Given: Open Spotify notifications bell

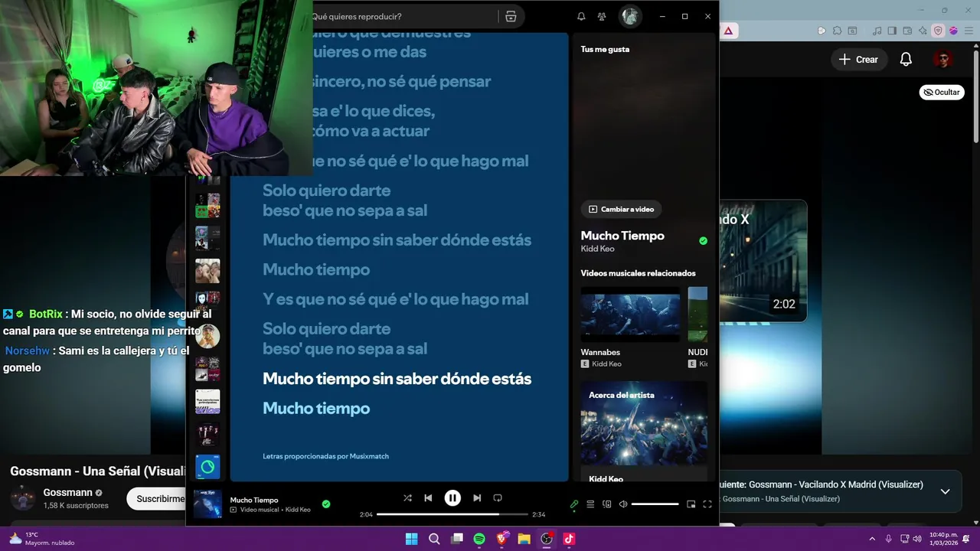Looking at the screenshot, I should coord(581,16).
